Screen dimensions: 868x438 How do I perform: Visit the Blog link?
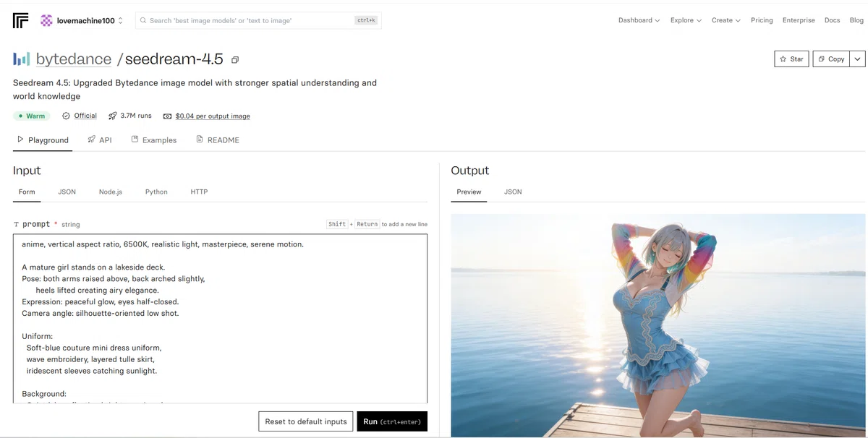pyautogui.click(x=856, y=20)
